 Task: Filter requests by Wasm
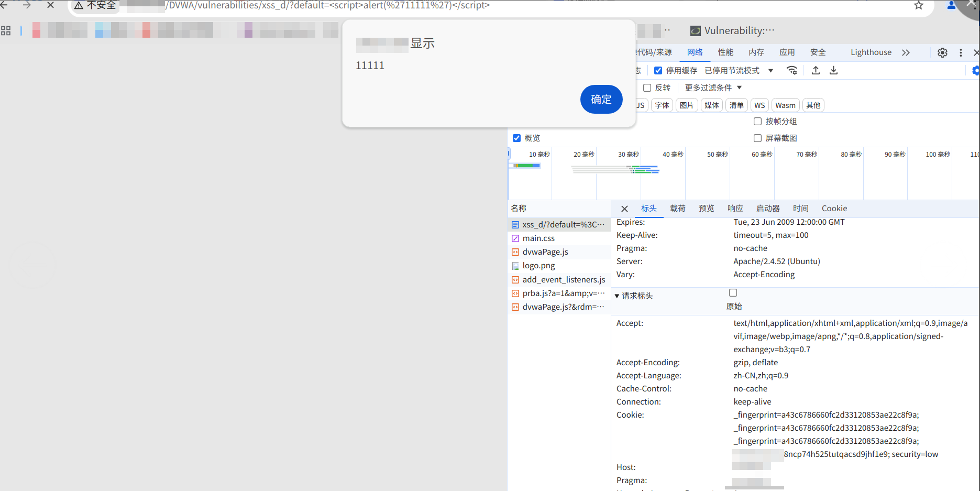(786, 105)
